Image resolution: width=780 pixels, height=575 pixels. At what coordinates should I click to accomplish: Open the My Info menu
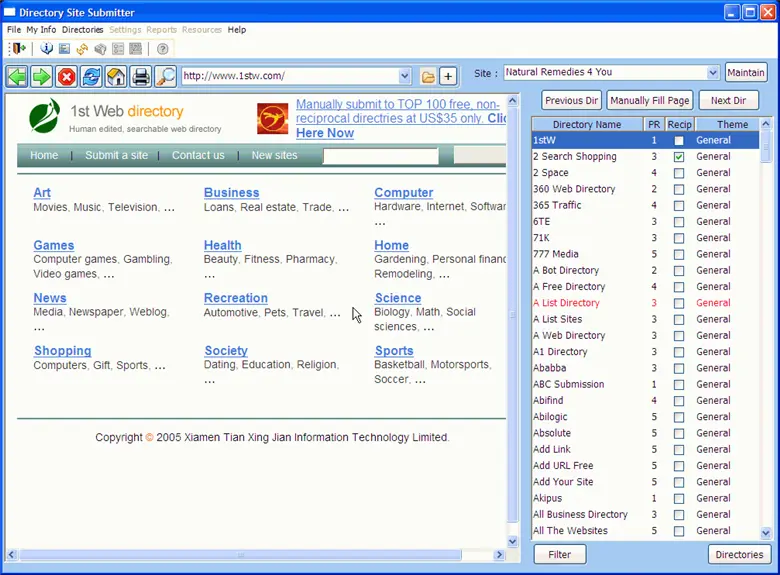[41, 30]
